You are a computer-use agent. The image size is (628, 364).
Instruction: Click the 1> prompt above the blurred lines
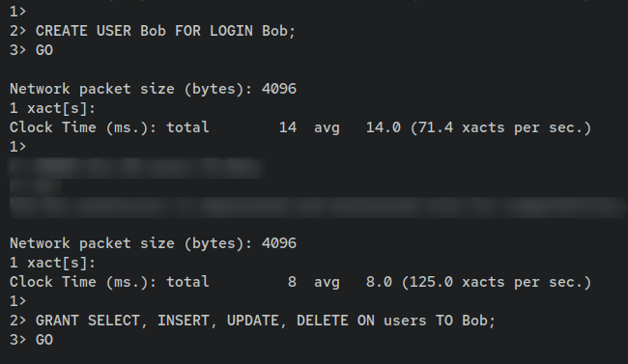pyautogui.click(x=17, y=147)
